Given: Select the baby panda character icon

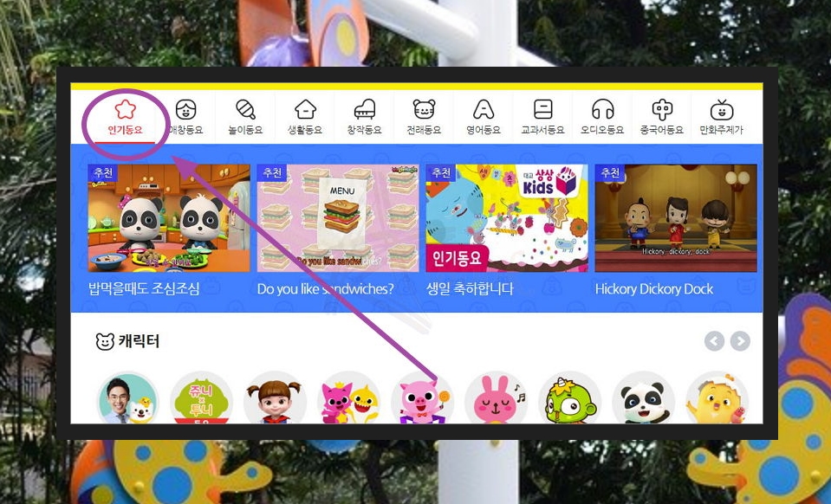Looking at the screenshot, I should 643,398.
